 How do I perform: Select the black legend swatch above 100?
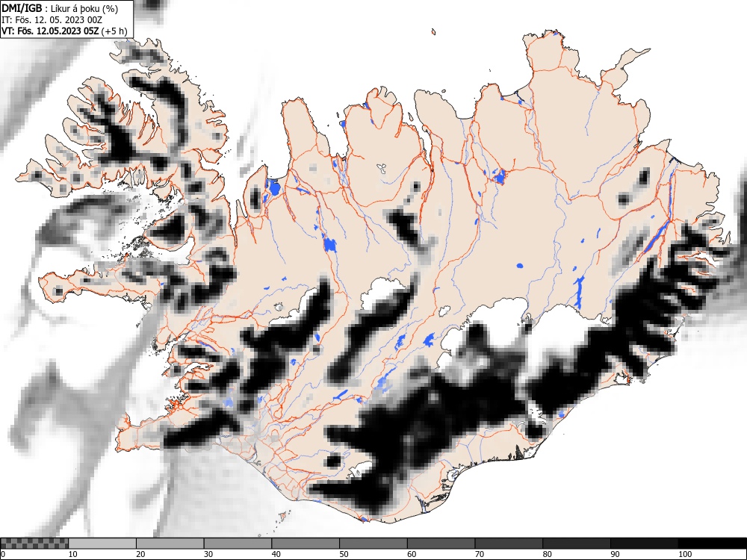click(712, 544)
